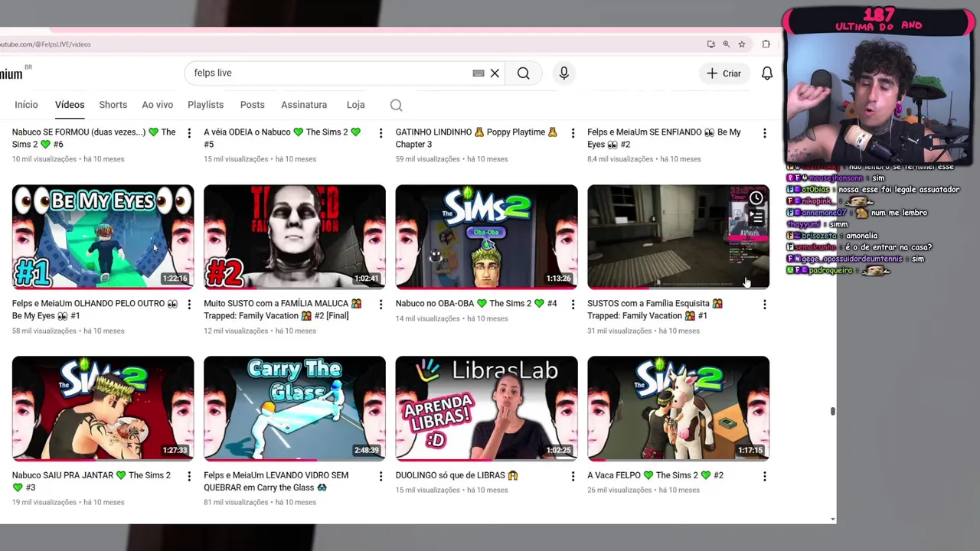Open options menu for Muito SUSTO com a FAMÍLIA MALUCA
Screen dimensions: 980x551
pyautogui.click(x=381, y=305)
